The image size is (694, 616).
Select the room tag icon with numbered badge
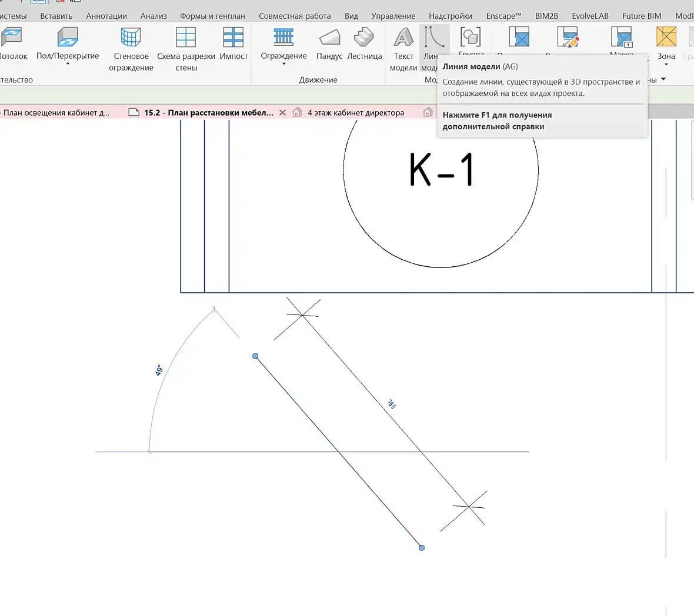[x=622, y=37]
